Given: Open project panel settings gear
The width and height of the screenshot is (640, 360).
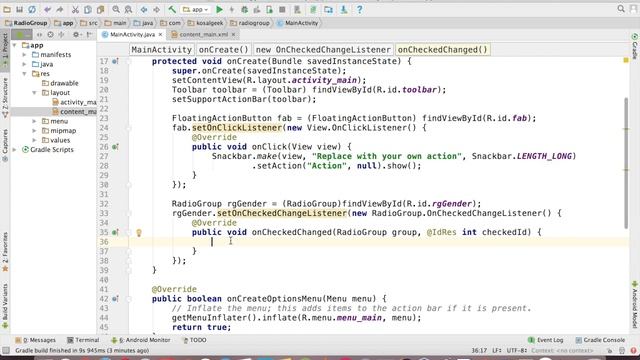Looking at the screenshot, I should [x=76, y=35].
